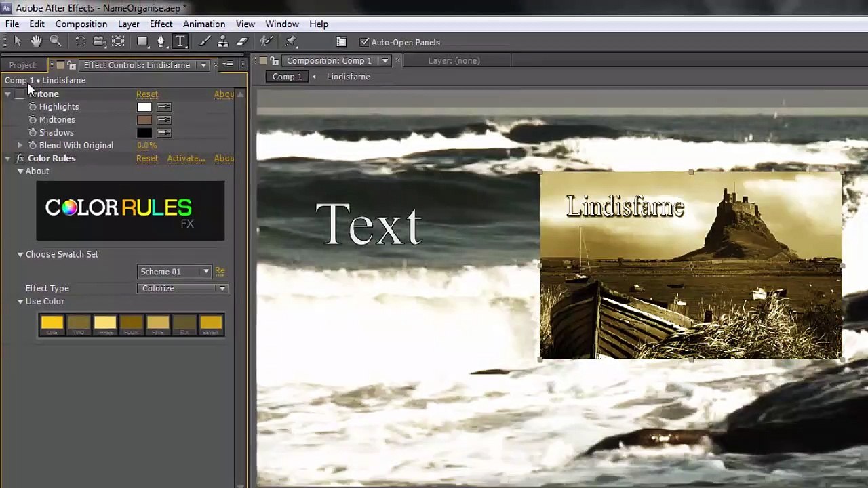Toggle the Color Rules fx switch
The width and height of the screenshot is (868, 488).
click(20, 159)
